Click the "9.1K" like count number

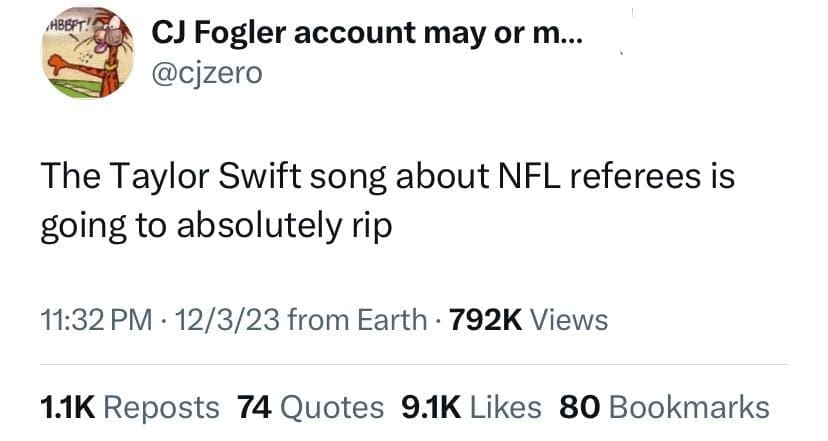point(430,407)
